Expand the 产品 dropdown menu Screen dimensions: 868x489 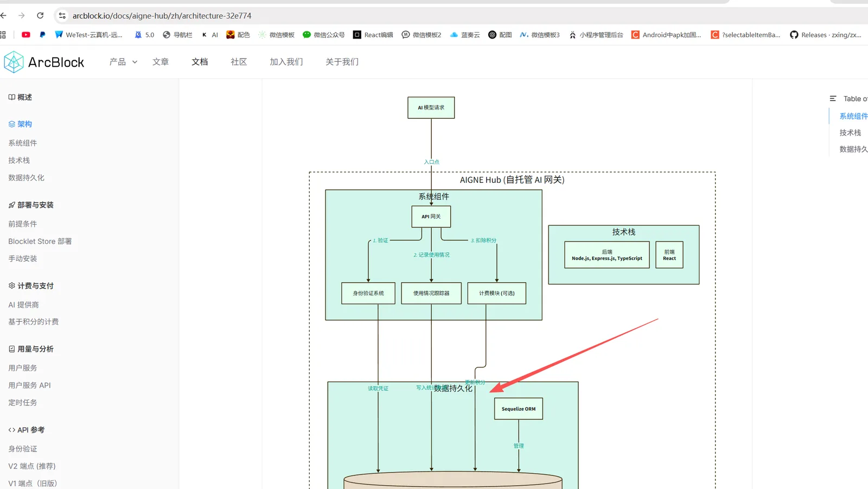123,62
